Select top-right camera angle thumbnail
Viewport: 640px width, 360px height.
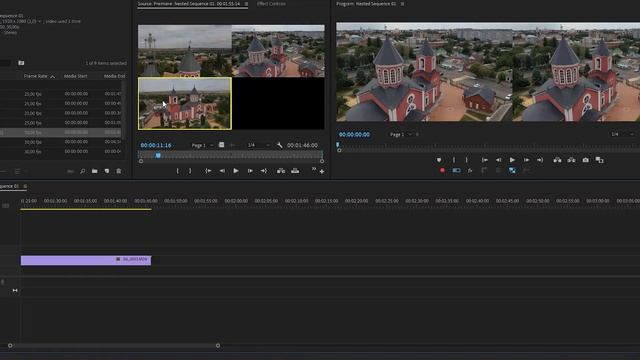coord(278,51)
